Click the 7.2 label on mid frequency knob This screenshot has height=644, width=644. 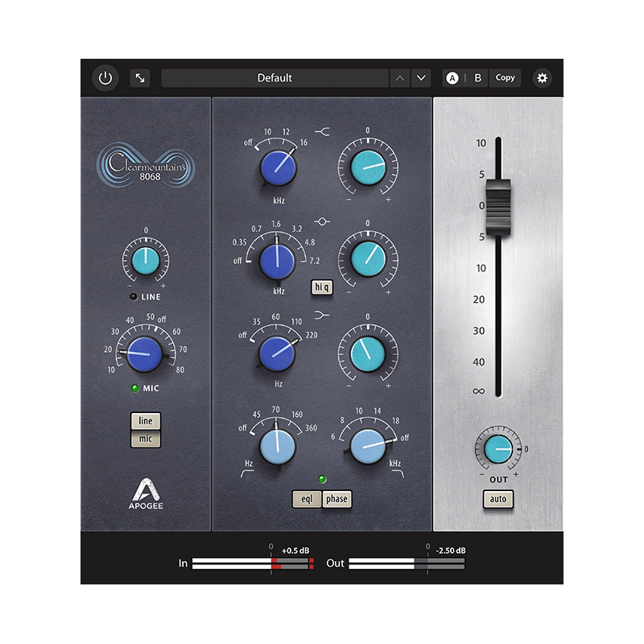314,260
